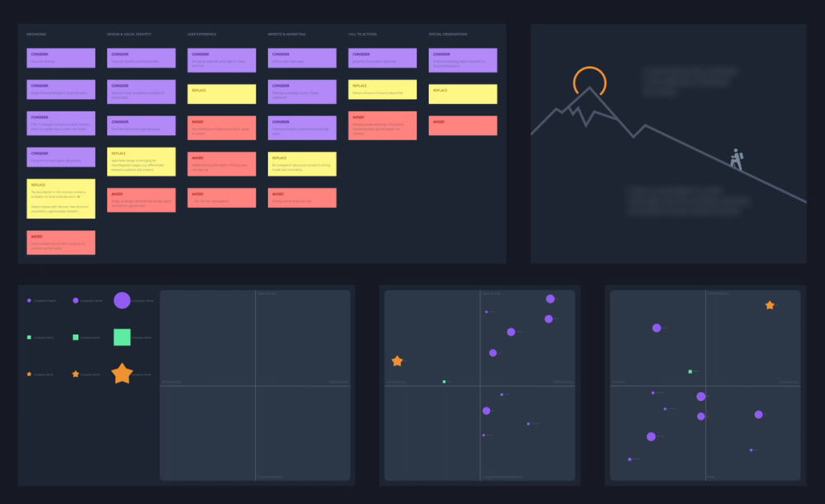
Task: Select the large green square in the legend
Action: pyautogui.click(x=122, y=337)
